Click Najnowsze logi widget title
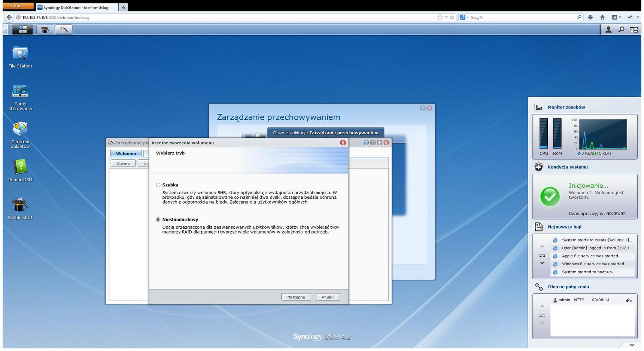Screen dimensions: 644x351 coord(565,227)
